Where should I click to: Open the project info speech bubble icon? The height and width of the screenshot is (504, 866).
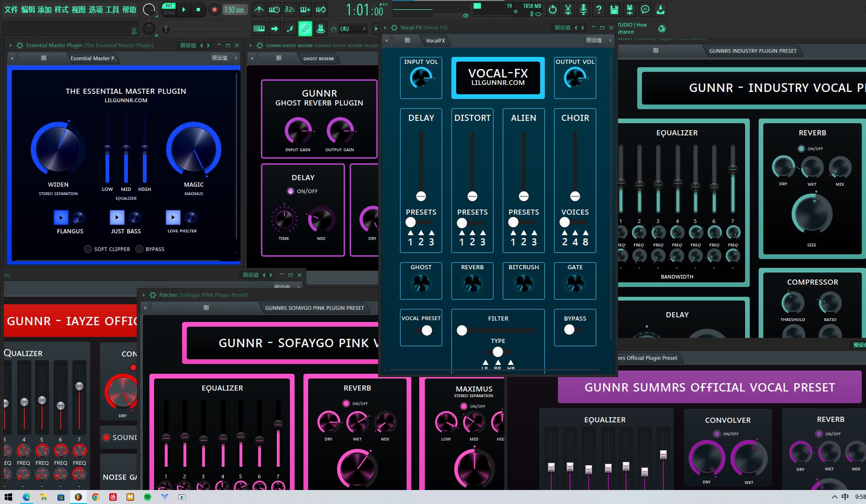(645, 9)
